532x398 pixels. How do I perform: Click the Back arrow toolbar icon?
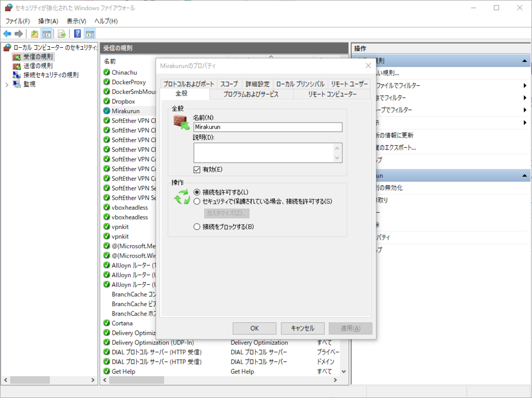(x=7, y=34)
